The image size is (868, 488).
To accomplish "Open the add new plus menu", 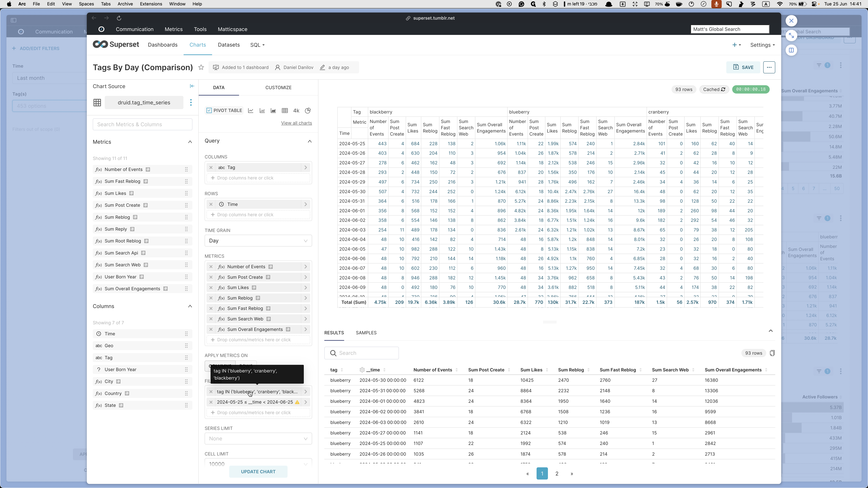I will (x=737, y=45).
